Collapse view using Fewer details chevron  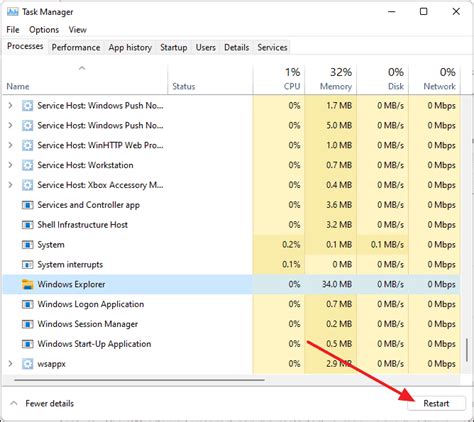tap(14, 403)
